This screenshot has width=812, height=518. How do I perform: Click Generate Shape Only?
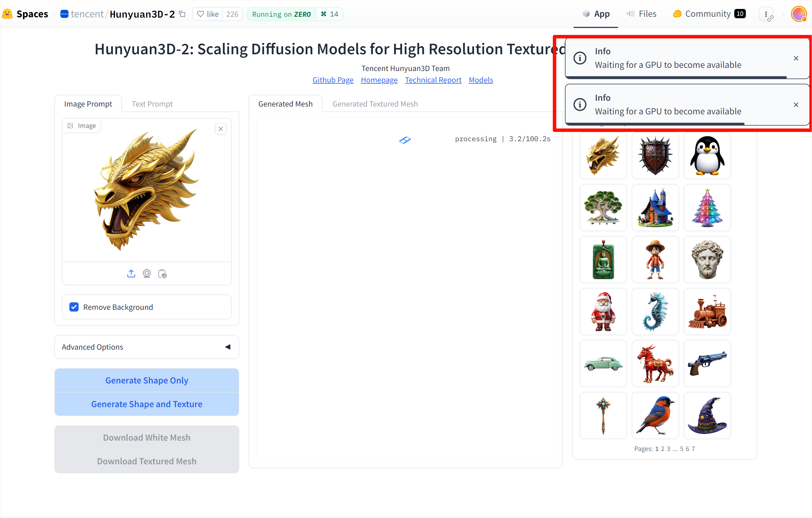tap(147, 380)
